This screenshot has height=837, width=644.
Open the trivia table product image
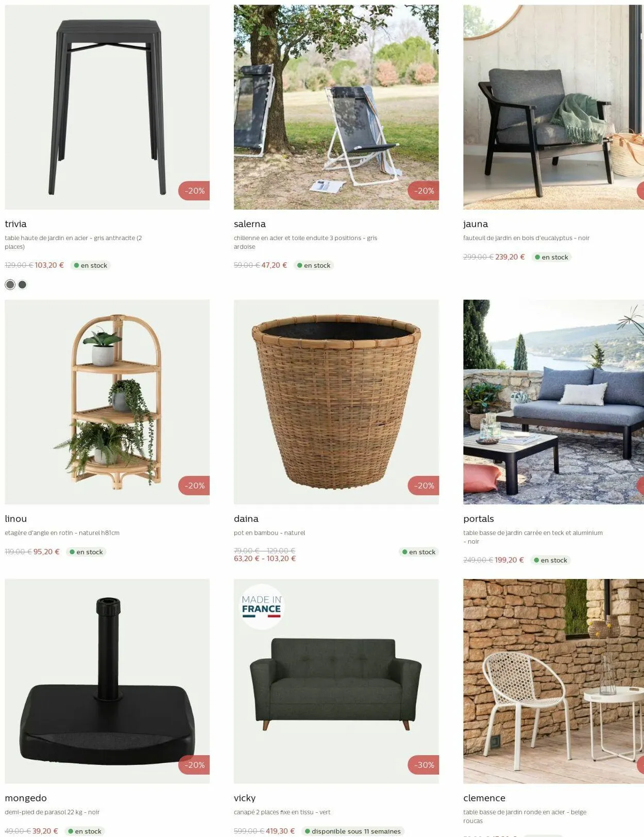tap(107, 107)
